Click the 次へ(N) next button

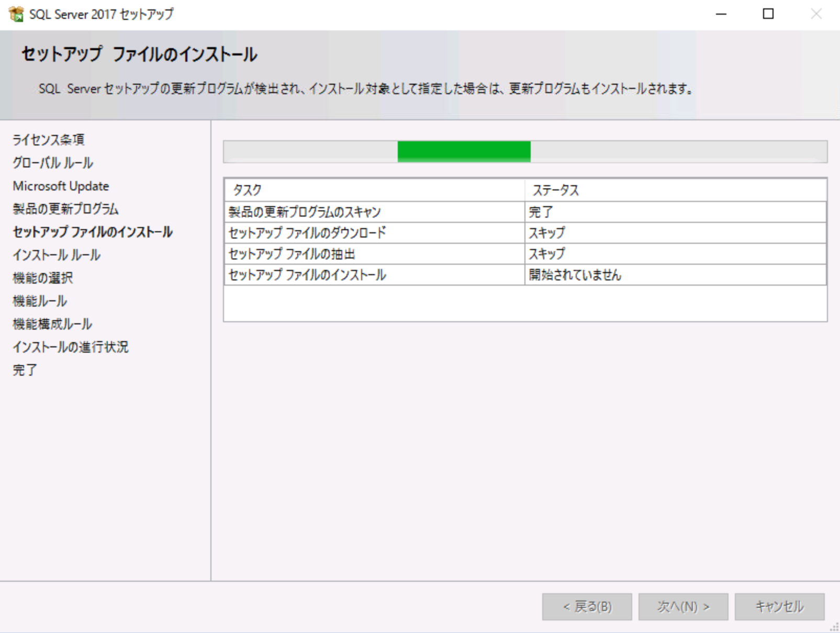(683, 606)
